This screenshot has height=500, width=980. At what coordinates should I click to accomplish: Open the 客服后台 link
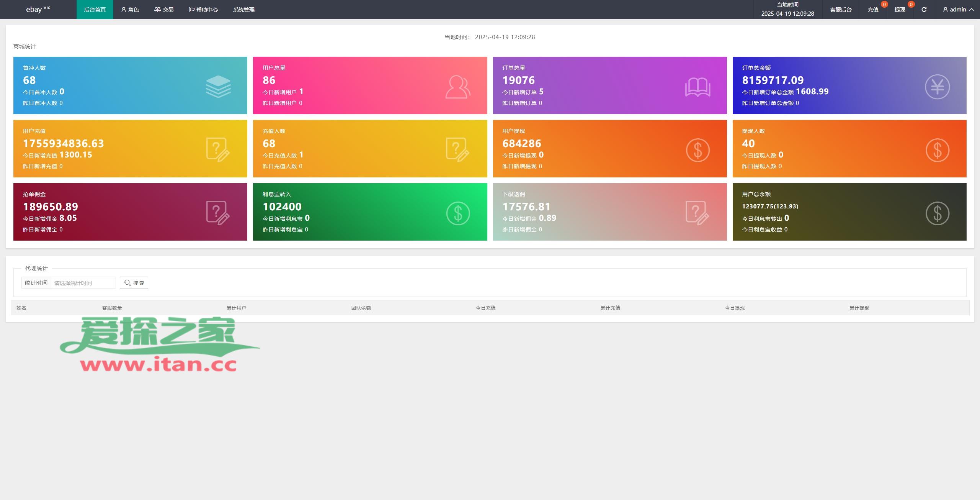point(841,10)
